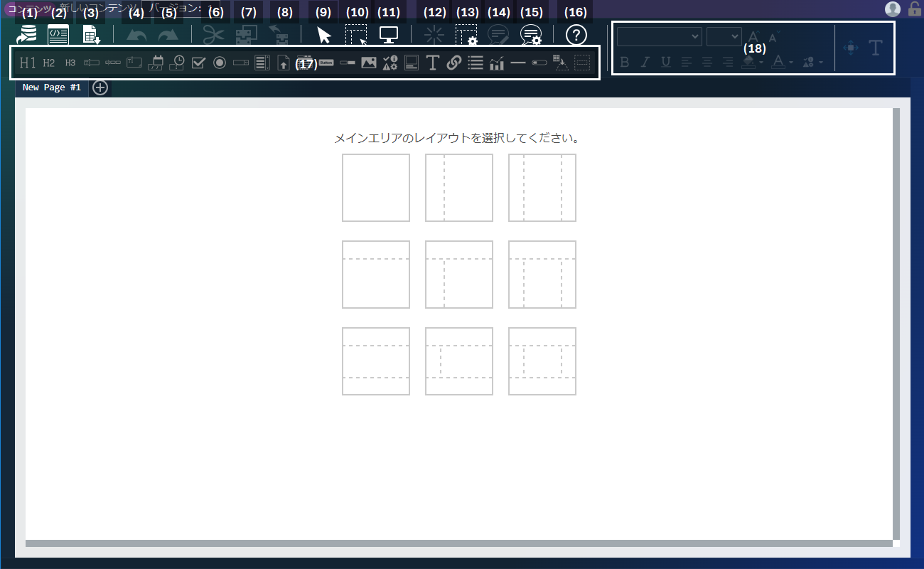Click the canvas horizontal scrollbar
The height and width of the screenshot is (569, 924).
(459, 543)
